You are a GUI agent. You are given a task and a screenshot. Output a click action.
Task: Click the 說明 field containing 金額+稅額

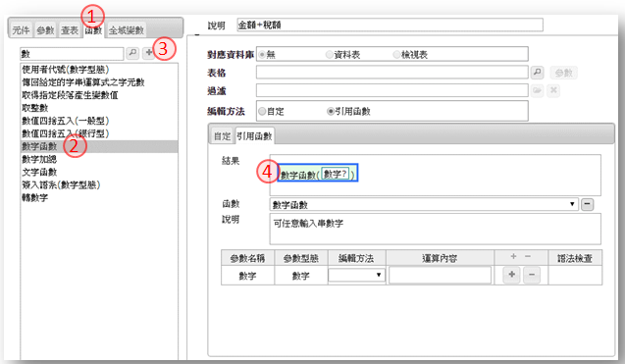(x=390, y=25)
